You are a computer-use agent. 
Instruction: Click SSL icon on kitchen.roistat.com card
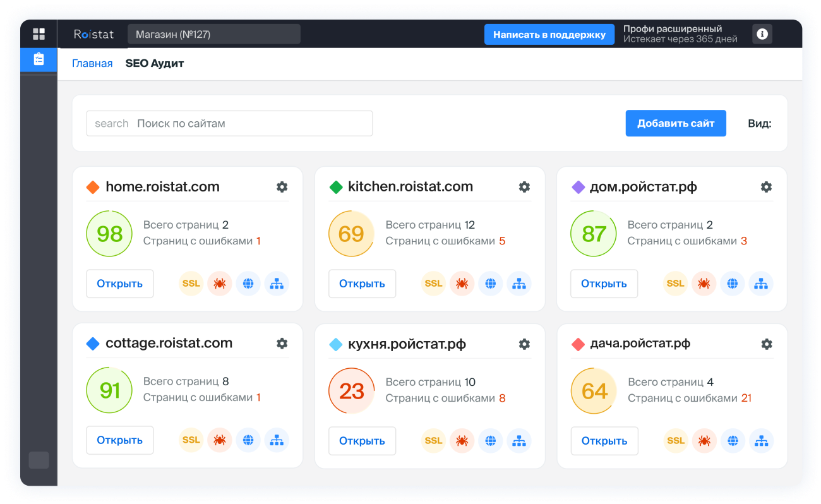(x=434, y=284)
